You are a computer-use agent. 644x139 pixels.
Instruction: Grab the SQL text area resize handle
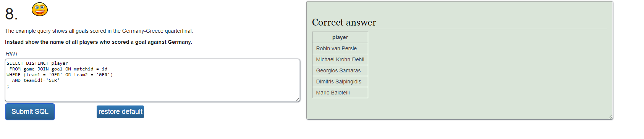298,99
